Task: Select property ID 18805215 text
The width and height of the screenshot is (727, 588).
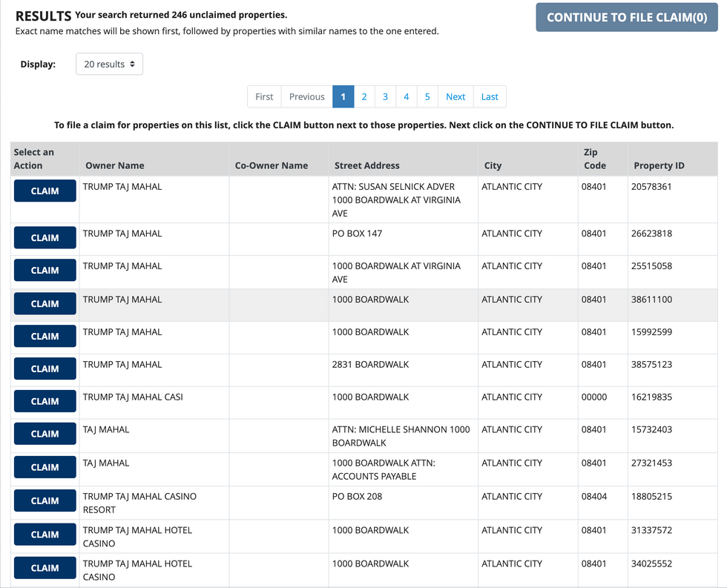Action: [x=651, y=497]
